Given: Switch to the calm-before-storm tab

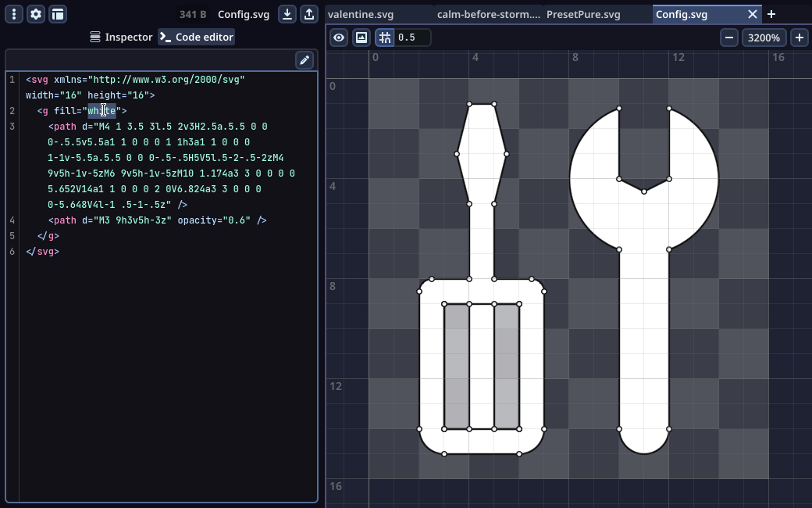Looking at the screenshot, I should pos(488,15).
